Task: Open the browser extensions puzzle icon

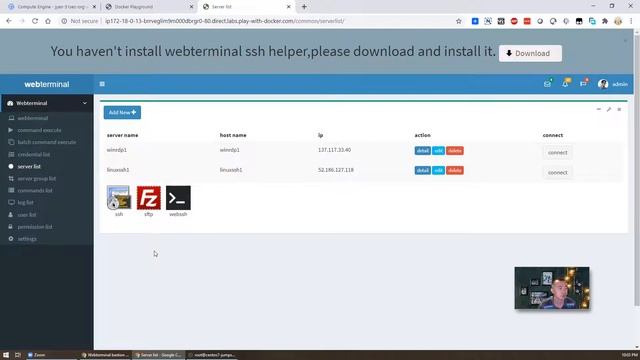Action: 605,21
